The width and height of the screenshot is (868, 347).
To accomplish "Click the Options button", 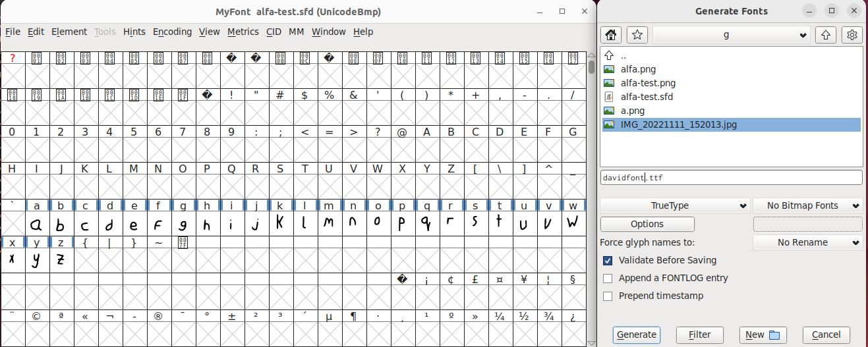I will [x=647, y=224].
